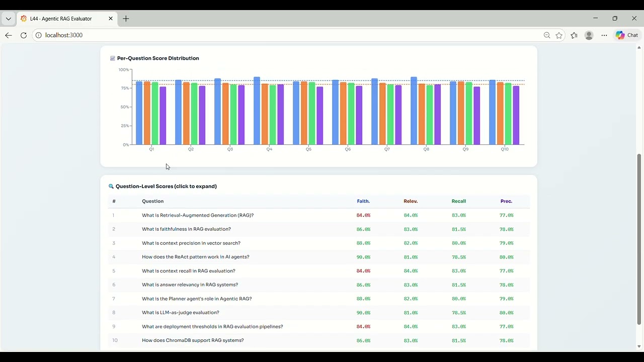Click the Relev. column header
644x362 pixels.
(x=411, y=201)
